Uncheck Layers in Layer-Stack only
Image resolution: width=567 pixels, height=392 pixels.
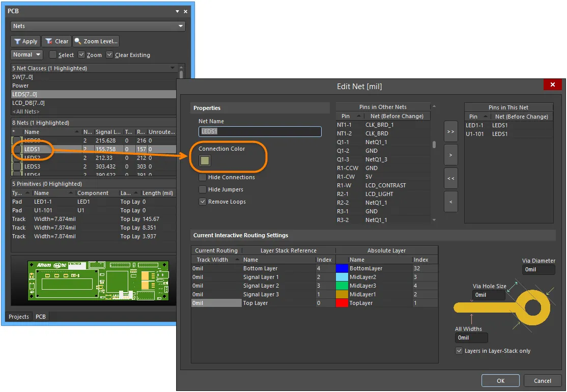coord(460,351)
